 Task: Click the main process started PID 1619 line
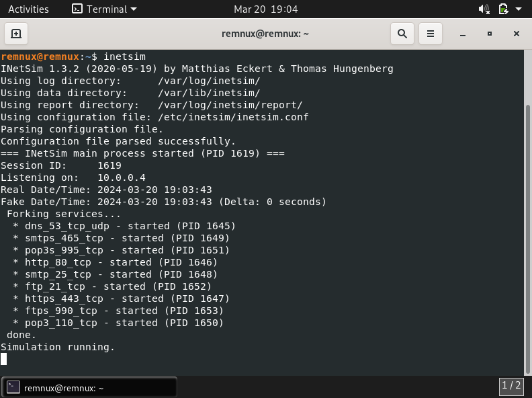pyautogui.click(x=142, y=153)
